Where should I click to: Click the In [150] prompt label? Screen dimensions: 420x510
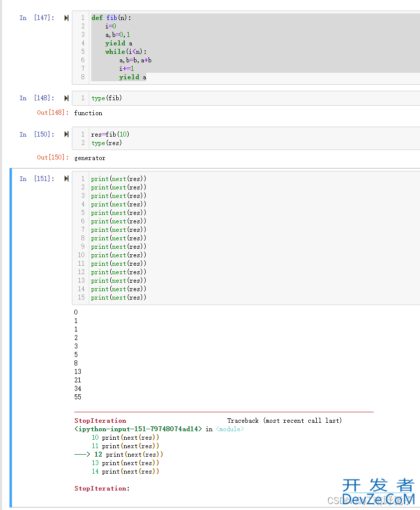[x=37, y=134]
